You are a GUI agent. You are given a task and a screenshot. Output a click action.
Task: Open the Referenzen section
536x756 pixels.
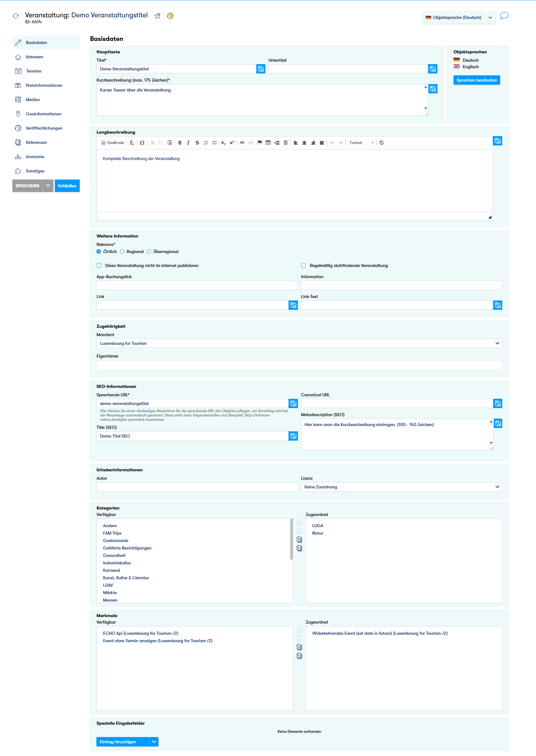pos(46,142)
